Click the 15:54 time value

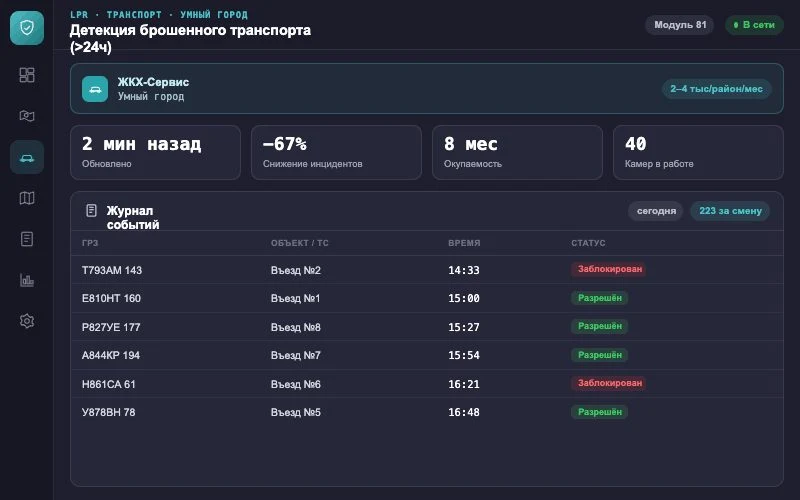(x=464, y=355)
